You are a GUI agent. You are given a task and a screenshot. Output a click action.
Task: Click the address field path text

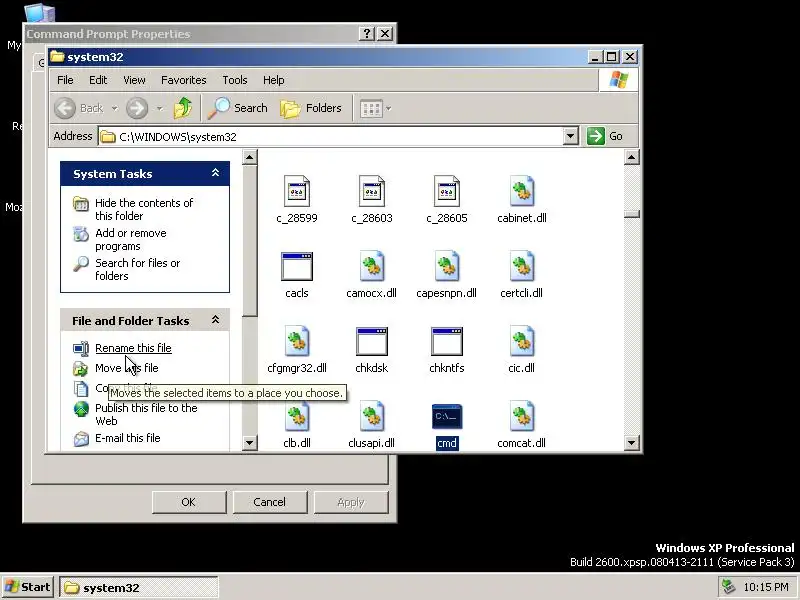coord(178,137)
